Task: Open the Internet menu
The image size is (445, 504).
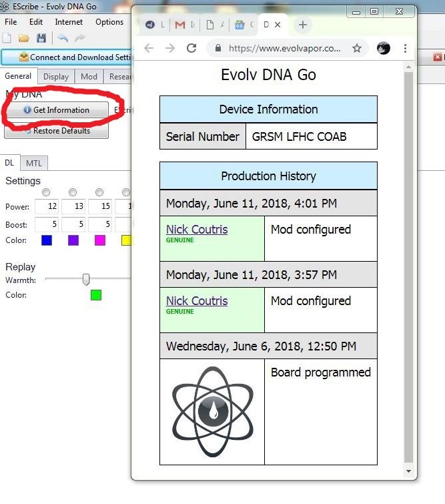Action: pos(69,22)
